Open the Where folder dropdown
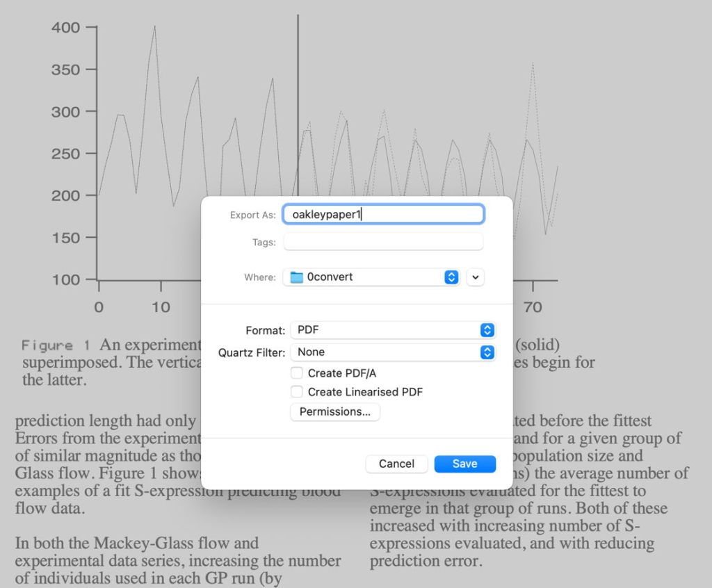The height and width of the screenshot is (588, 712). click(x=369, y=277)
